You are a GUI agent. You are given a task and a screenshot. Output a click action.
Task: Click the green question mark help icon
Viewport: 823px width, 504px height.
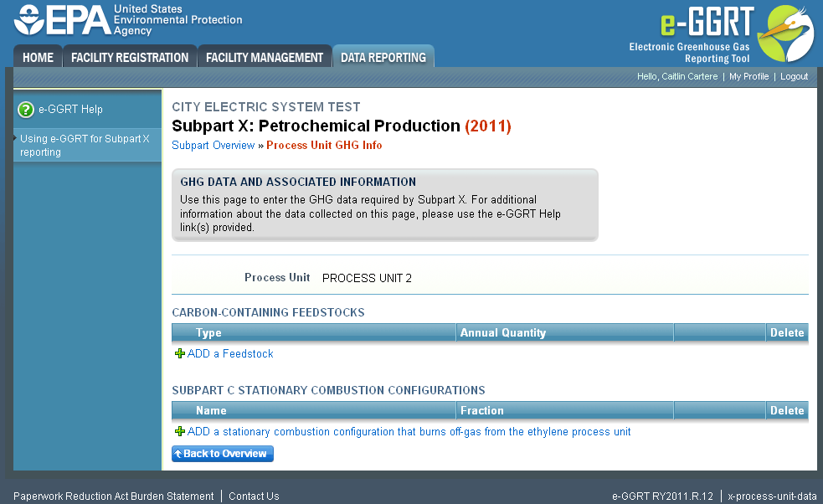[x=26, y=110]
